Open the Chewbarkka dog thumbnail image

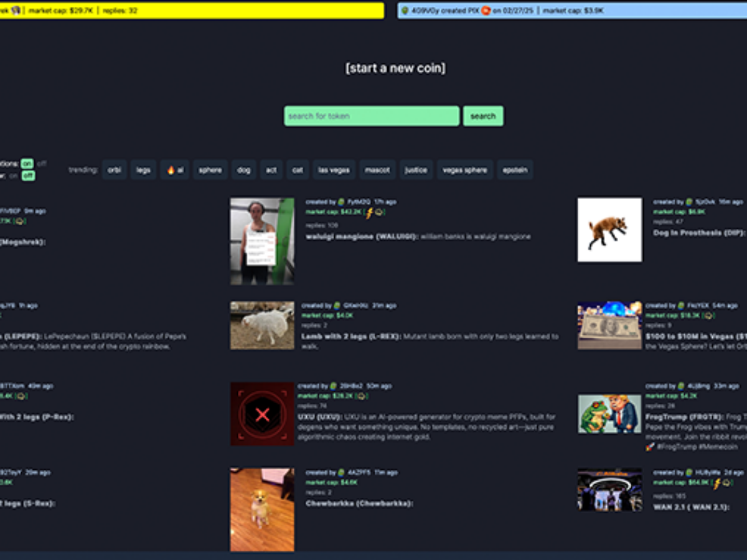point(261,509)
